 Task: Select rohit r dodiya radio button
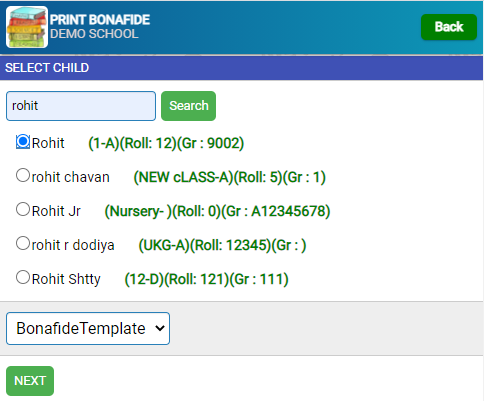point(23,243)
